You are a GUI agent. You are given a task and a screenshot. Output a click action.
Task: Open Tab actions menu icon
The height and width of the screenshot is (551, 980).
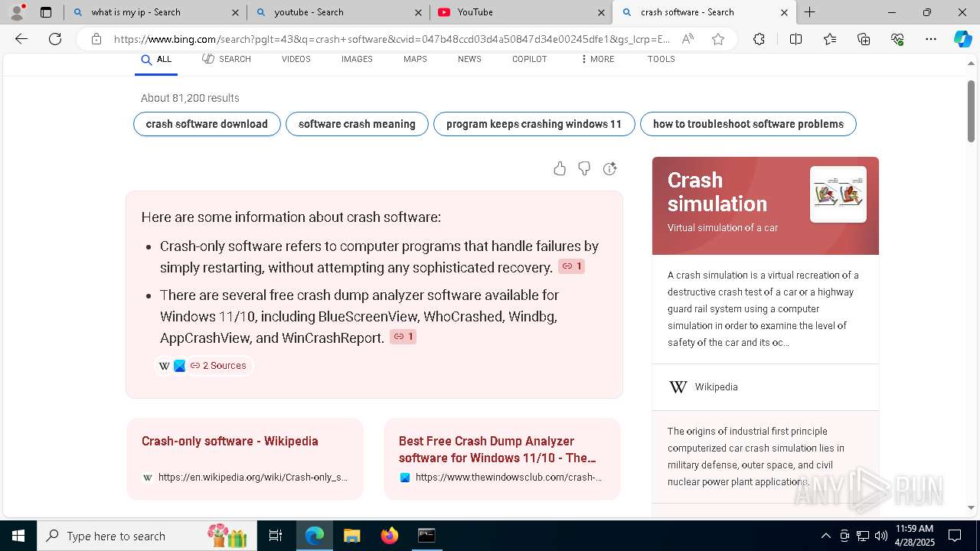click(46, 12)
